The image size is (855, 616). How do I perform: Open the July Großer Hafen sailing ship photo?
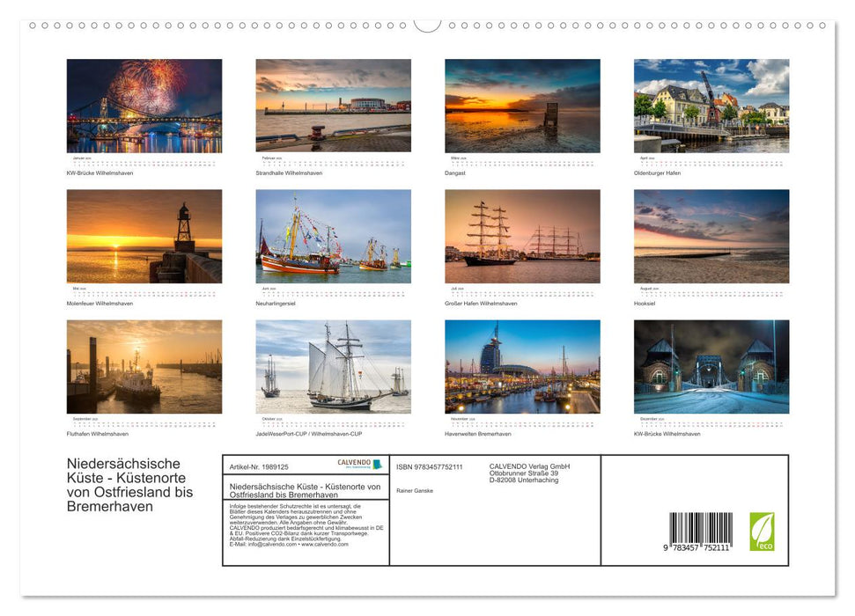tap(521, 236)
